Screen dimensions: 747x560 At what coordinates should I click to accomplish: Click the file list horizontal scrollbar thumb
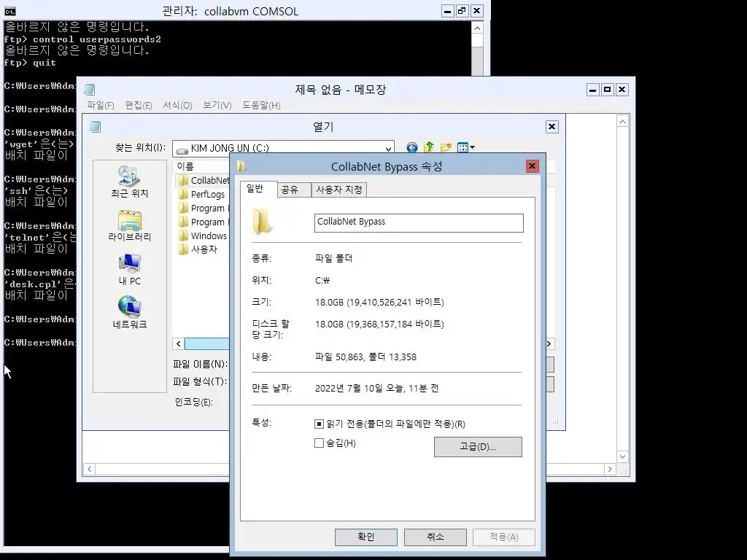coord(206,344)
